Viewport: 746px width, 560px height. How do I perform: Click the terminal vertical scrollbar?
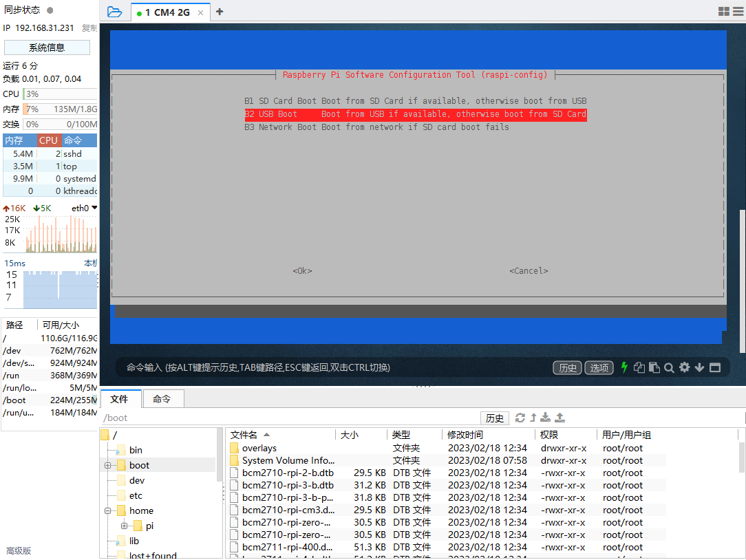[742, 281]
